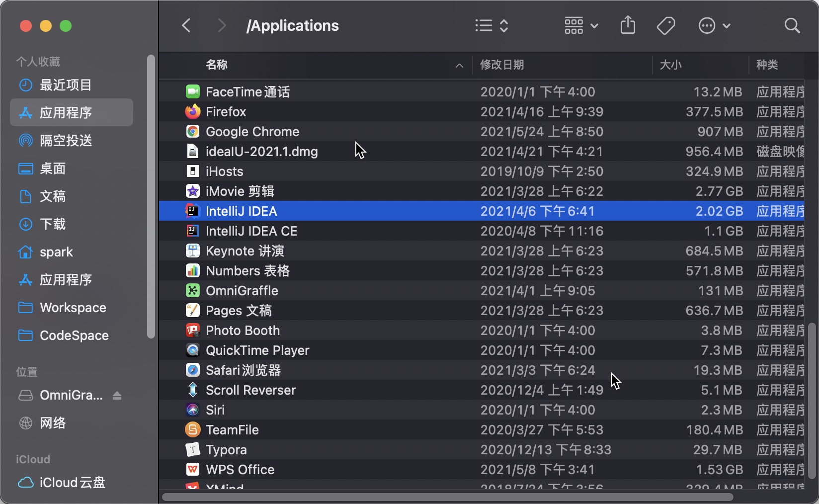This screenshot has width=819, height=504.
Task: Open the more actions ellipsis menu
Action: pos(714,26)
